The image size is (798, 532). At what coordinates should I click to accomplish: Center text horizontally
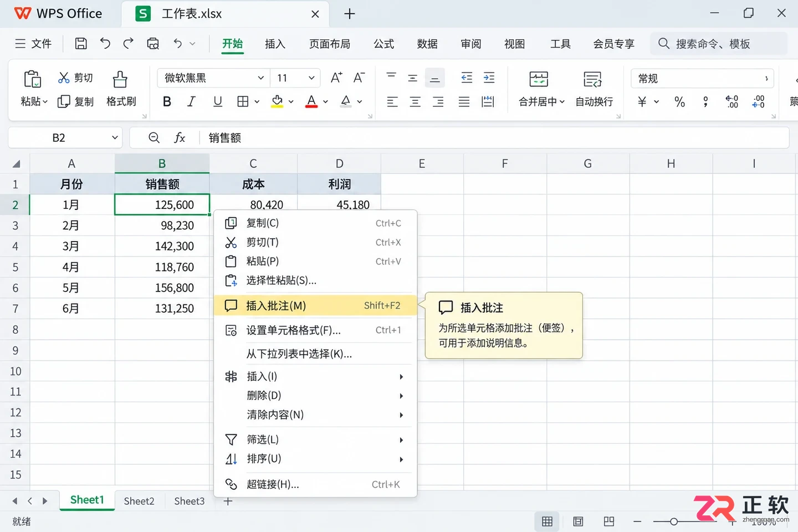[415, 101]
